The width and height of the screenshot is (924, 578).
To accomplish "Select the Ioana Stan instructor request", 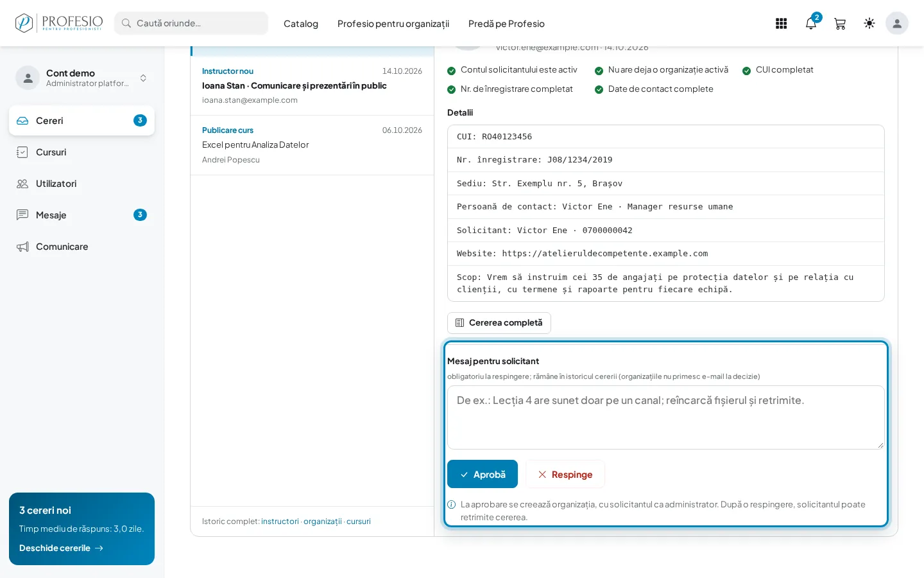I will click(312, 86).
